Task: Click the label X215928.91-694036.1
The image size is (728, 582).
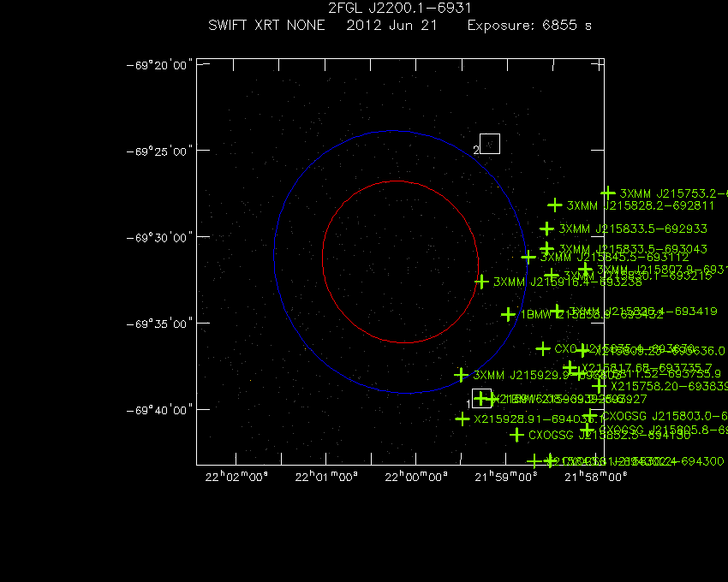Action: 539,419
